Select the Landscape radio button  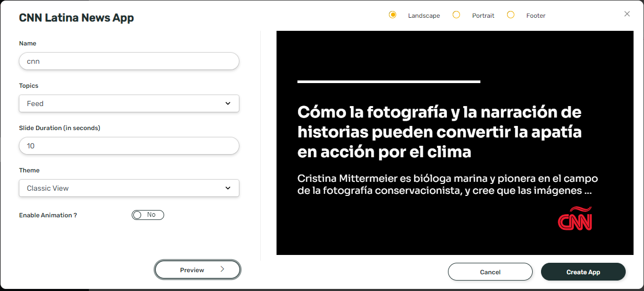pos(393,15)
